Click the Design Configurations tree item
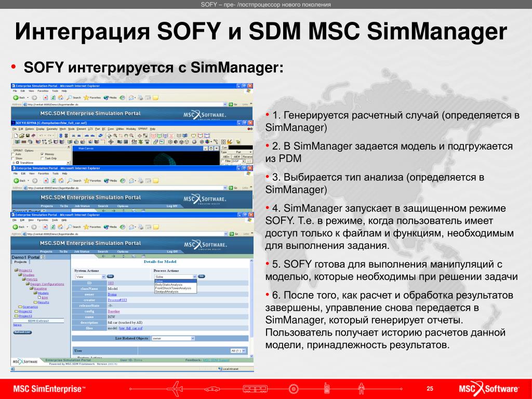The width and height of the screenshot is (532, 399). coord(47,284)
